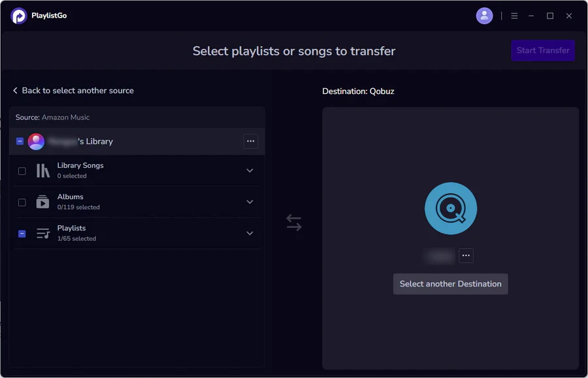Click the back chevron arrow icon

click(15, 91)
